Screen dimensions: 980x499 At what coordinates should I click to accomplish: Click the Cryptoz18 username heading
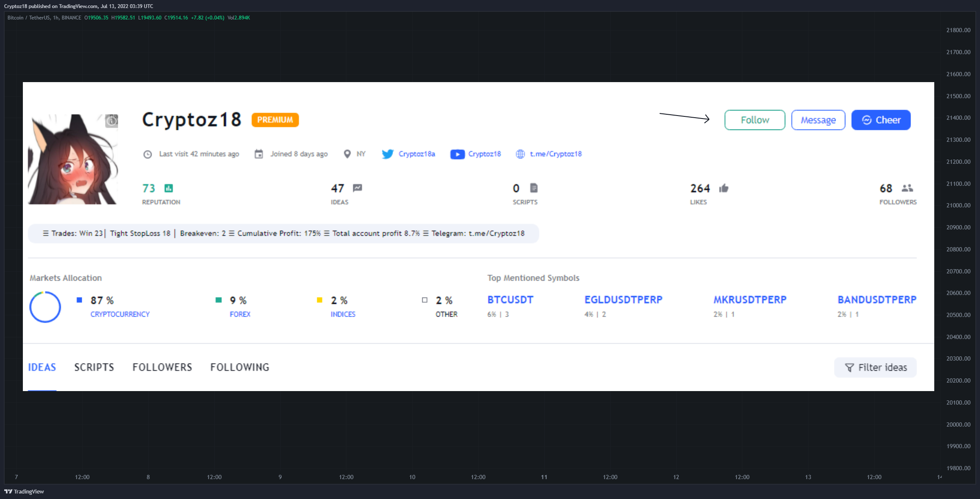pyautogui.click(x=192, y=119)
